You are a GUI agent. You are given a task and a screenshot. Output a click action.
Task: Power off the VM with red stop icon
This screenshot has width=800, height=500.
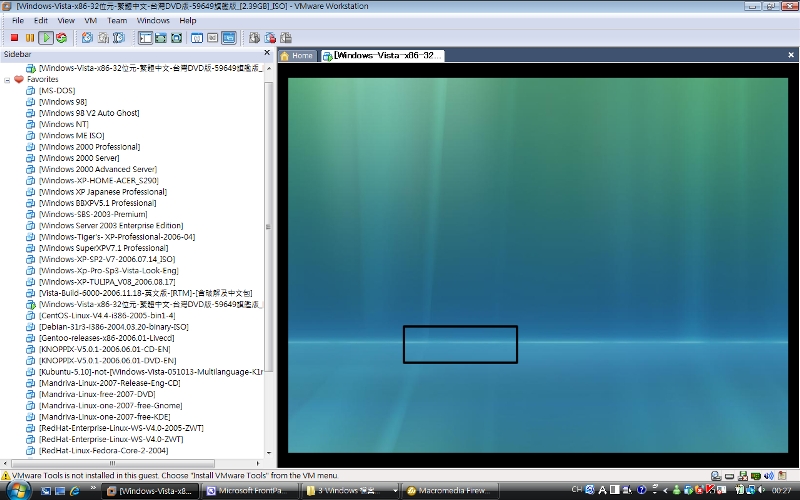[x=14, y=38]
